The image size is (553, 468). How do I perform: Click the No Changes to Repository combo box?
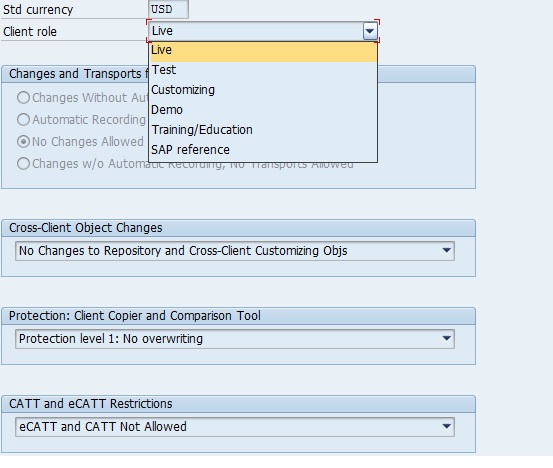point(235,251)
